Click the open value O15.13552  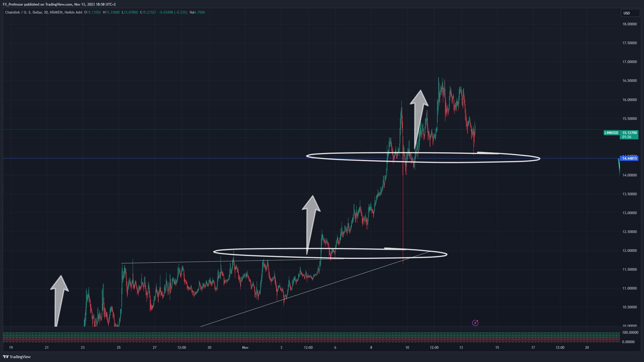pos(93,12)
